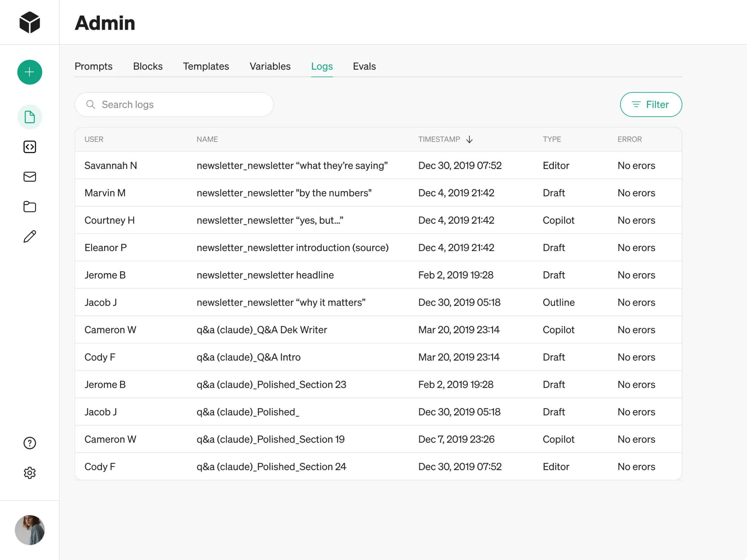747x560 pixels.
Task: Click the create new plus icon
Action: pos(29,72)
